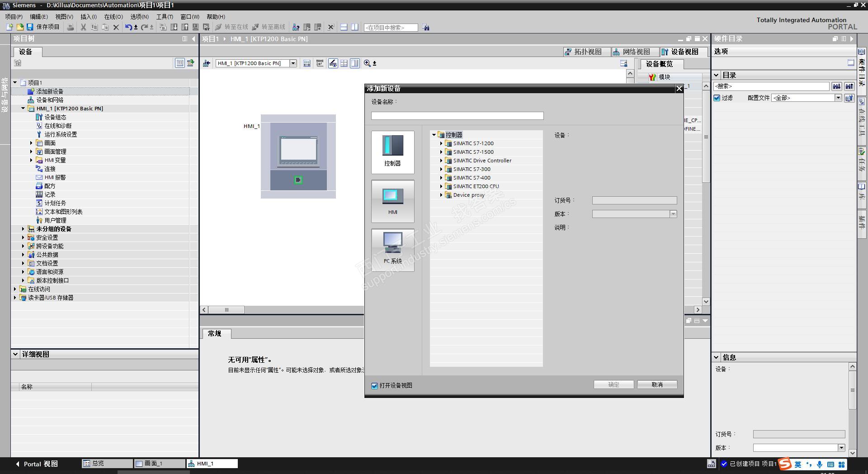Viewport: 868px width, 474px height.
Task: Click the hardware catalog 搜索 search field
Action: 771,86
